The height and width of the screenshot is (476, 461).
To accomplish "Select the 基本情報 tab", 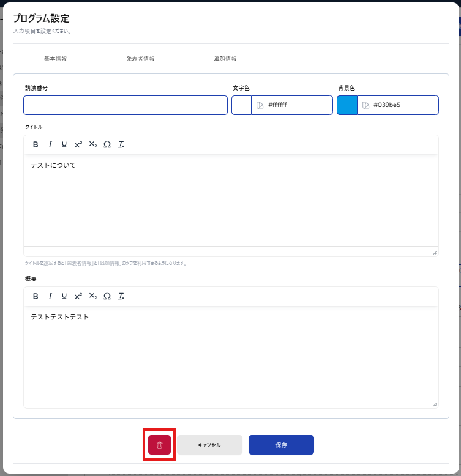I will [x=55, y=59].
